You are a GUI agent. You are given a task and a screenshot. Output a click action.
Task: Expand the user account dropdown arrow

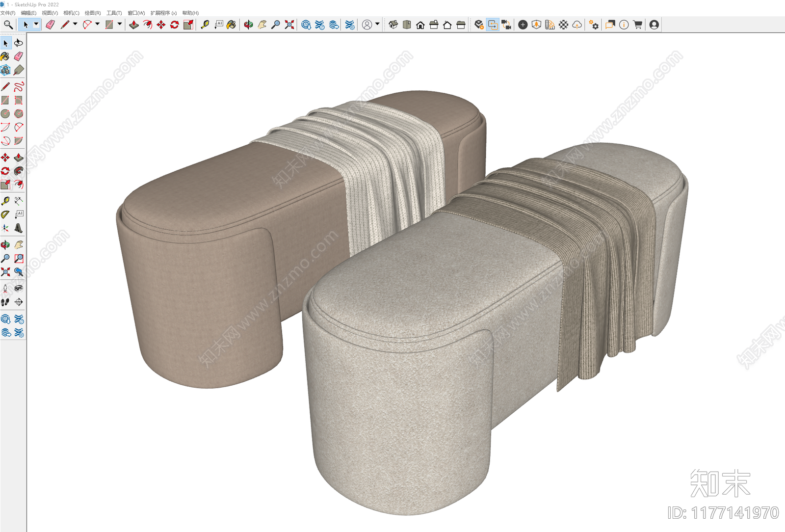(x=377, y=24)
